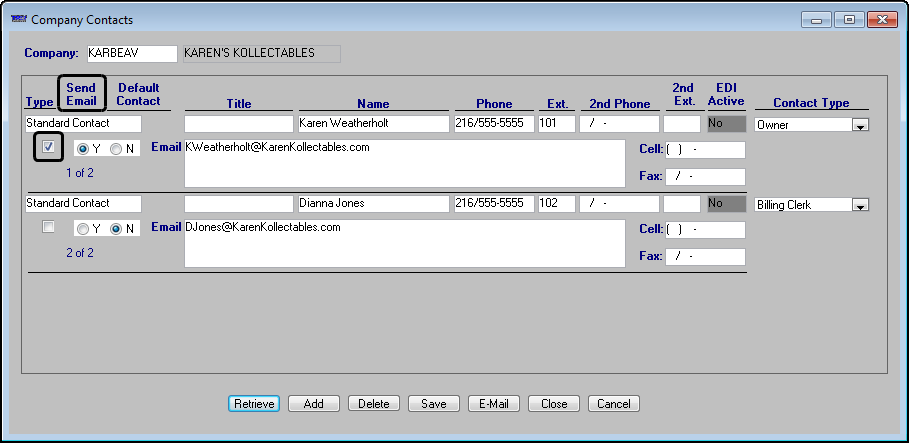
Task: Click Karen Weatherholt's Phone field
Action: [x=494, y=124]
